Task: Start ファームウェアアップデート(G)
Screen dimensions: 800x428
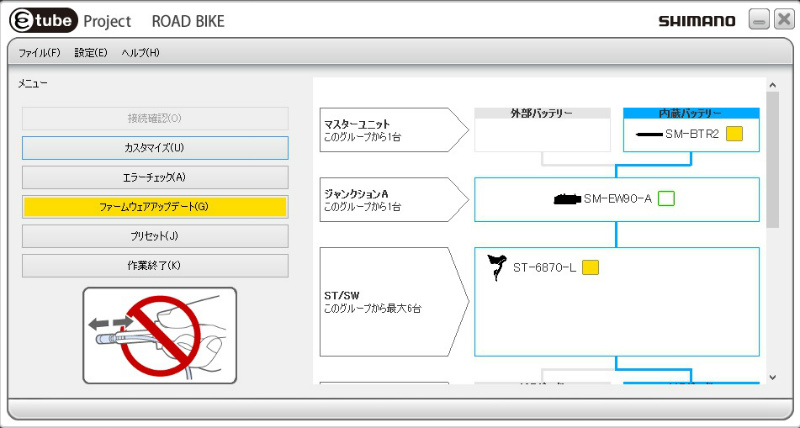Action: coord(155,207)
